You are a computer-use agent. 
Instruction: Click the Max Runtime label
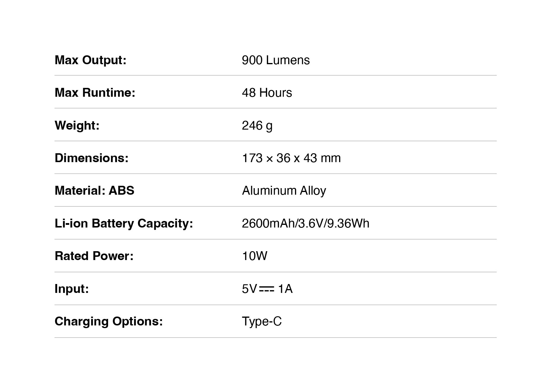(95, 93)
